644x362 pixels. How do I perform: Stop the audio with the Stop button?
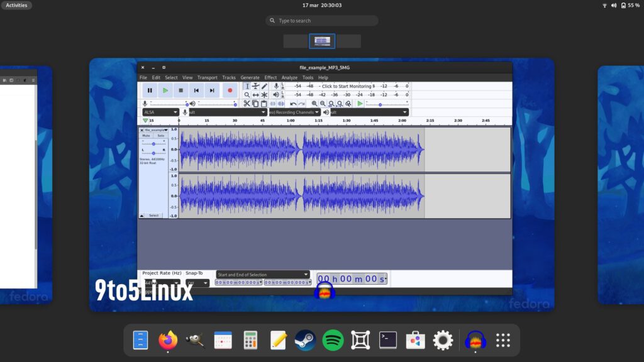180,90
